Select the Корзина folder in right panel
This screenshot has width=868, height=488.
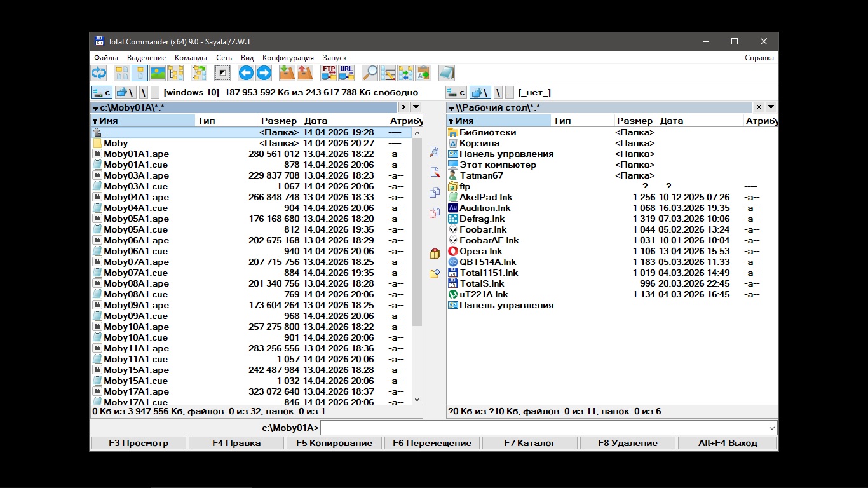[479, 143]
